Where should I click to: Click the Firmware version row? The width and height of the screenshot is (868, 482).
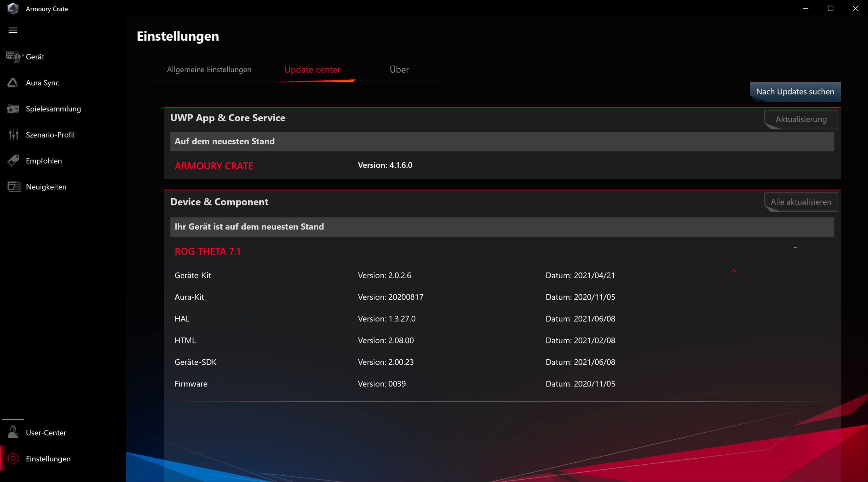(x=381, y=384)
